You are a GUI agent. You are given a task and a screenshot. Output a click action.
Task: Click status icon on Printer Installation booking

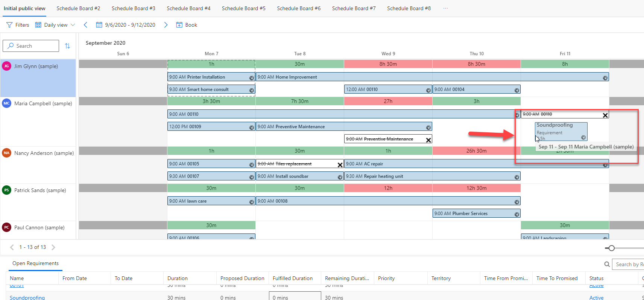[x=252, y=78]
